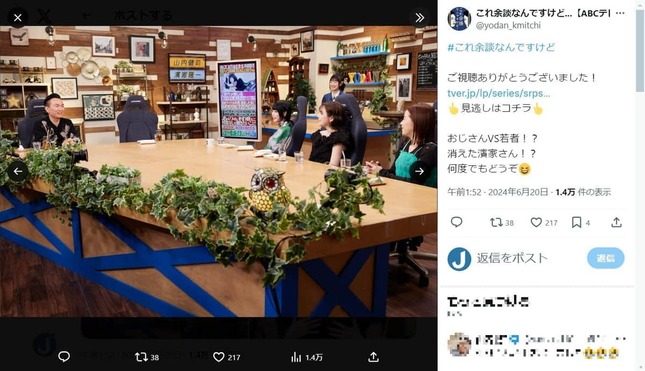The image size is (645, 371).
Task: Open the @yodan_kmitchi profile avatar
Action: pyautogui.click(x=459, y=19)
